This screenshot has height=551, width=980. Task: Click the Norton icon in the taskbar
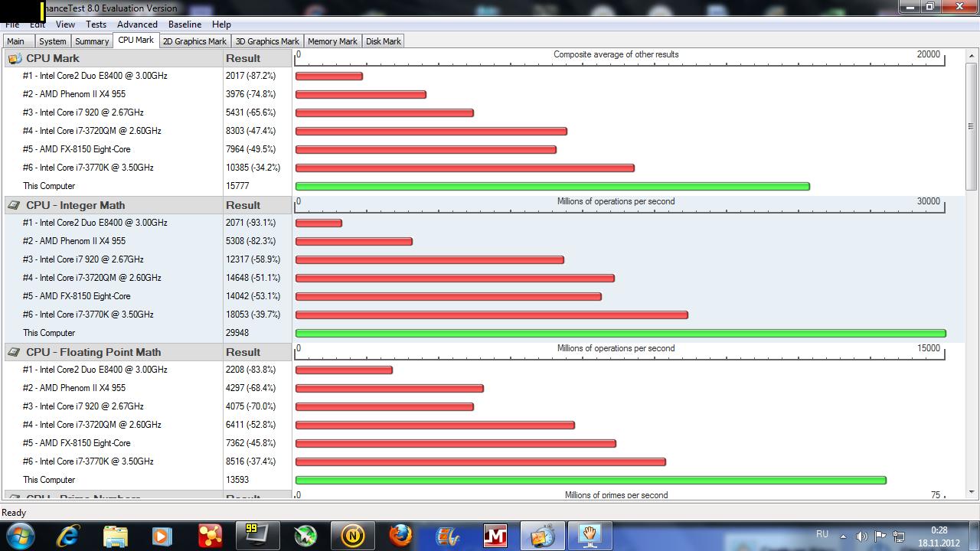click(x=353, y=535)
